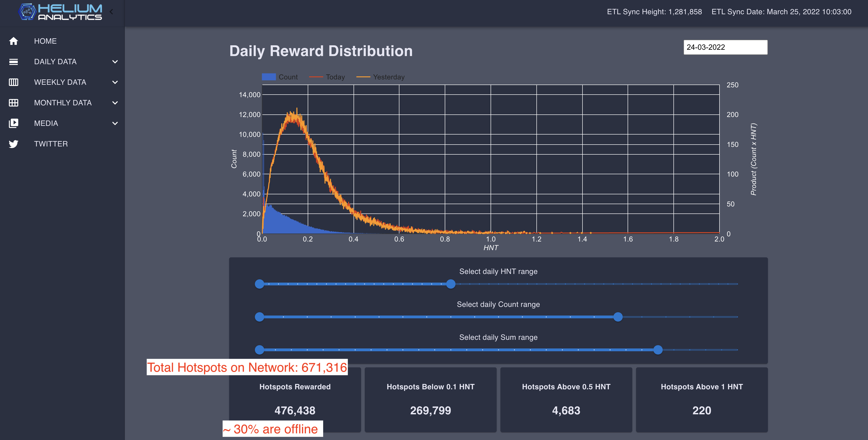868x440 pixels.
Task: Expand the Daily Data submenu chevron
Action: click(x=115, y=62)
